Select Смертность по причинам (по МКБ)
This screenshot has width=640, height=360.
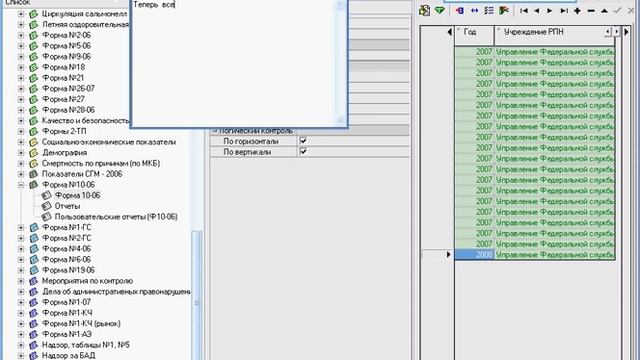(x=101, y=163)
